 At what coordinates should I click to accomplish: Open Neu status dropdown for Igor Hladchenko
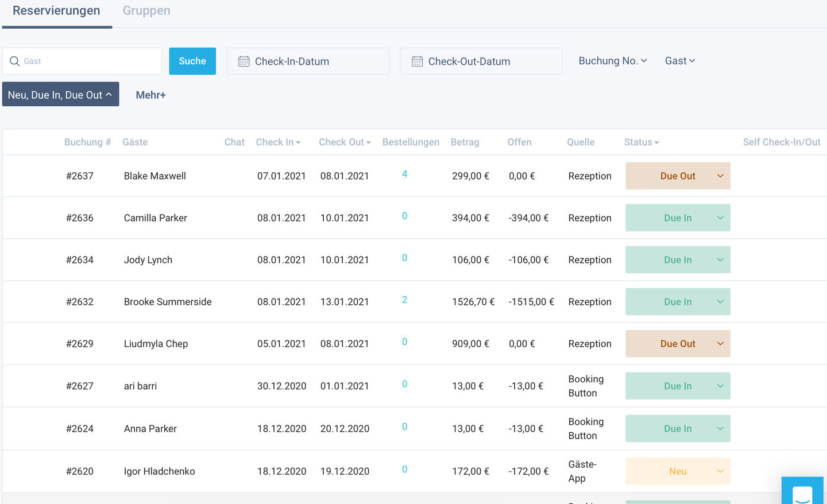(x=678, y=471)
